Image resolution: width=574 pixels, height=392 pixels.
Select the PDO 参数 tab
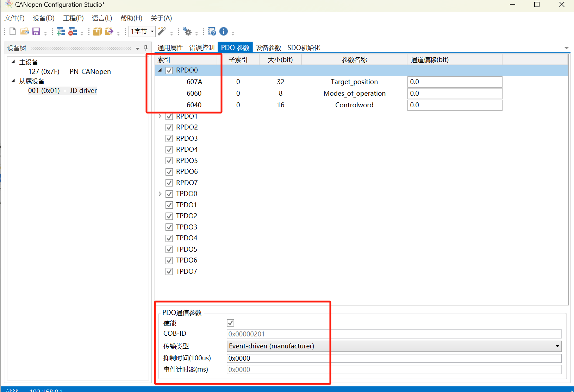235,48
